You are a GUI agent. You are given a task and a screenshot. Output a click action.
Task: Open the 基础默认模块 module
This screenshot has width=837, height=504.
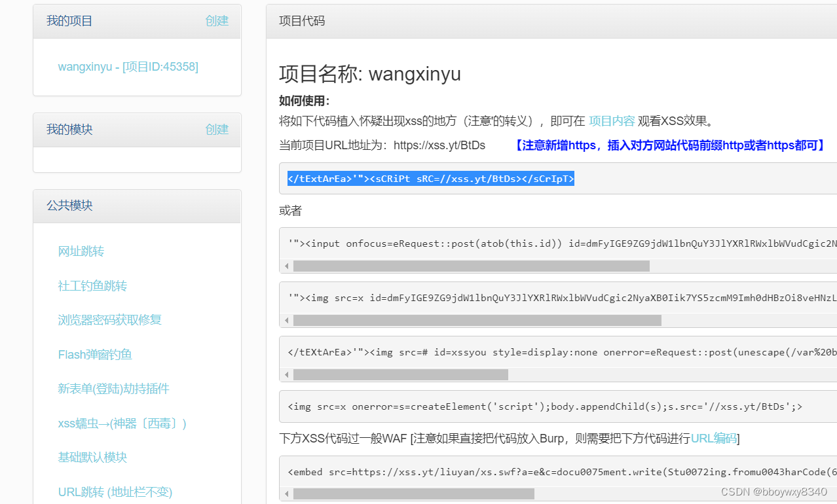[92, 458]
